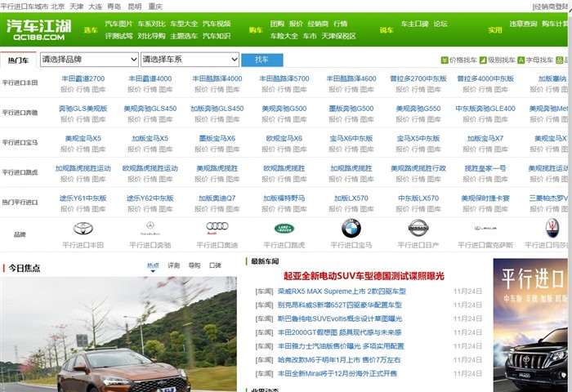The width and height of the screenshot is (572, 392).
Task: Open the 请选择车系 series dropdown
Action: point(190,60)
